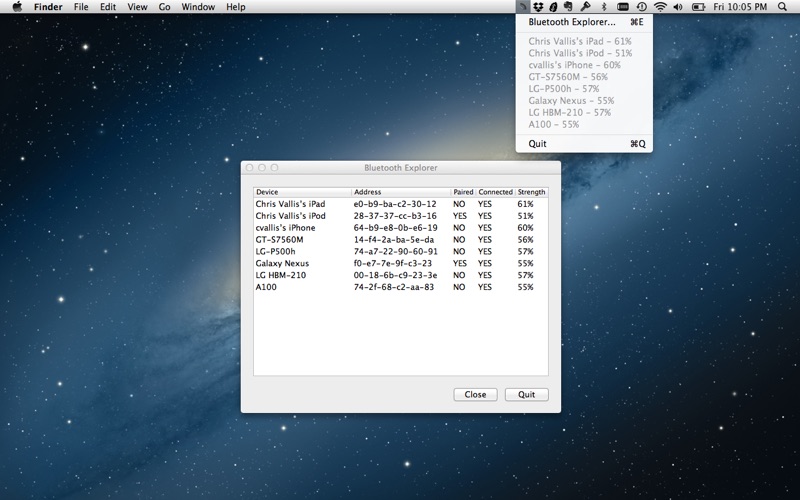Click the Quit button in Bluetooth Explorer window

(527, 394)
